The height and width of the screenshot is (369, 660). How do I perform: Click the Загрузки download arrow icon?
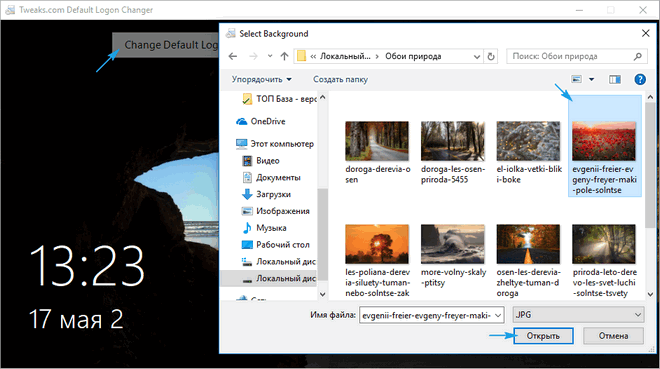click(247, 194)
